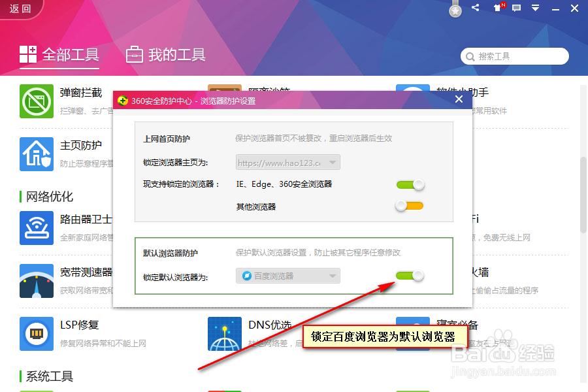Click the share icon in title bar
Screen dimensions: 588x392
(x=476, y=7)
